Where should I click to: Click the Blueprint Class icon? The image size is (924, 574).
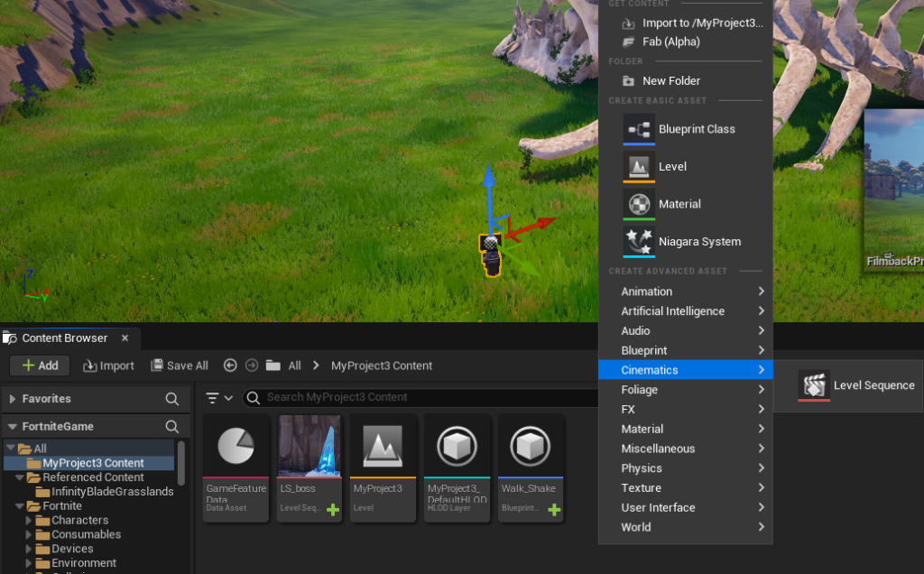click(x=639, y=128)
